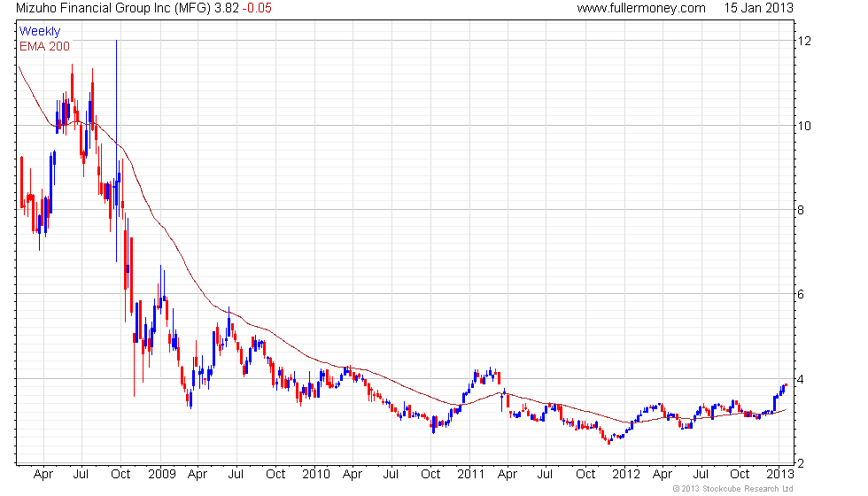Click the y-axis label 12
This screenshot has width=868, height=496.
point(804,41)
